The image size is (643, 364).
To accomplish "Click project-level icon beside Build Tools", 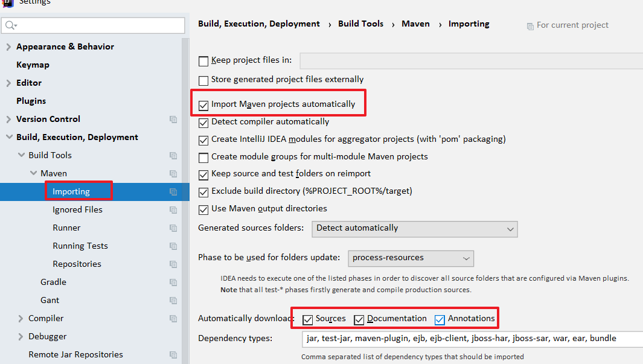I will click(173, 156).
